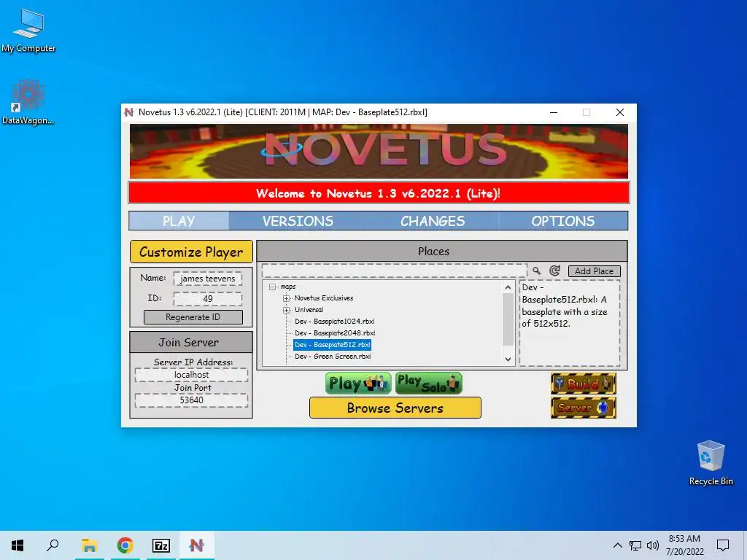Open File Explorer from taskbar
The width and height of the screenshot is (747, 560).
[89, 545]
